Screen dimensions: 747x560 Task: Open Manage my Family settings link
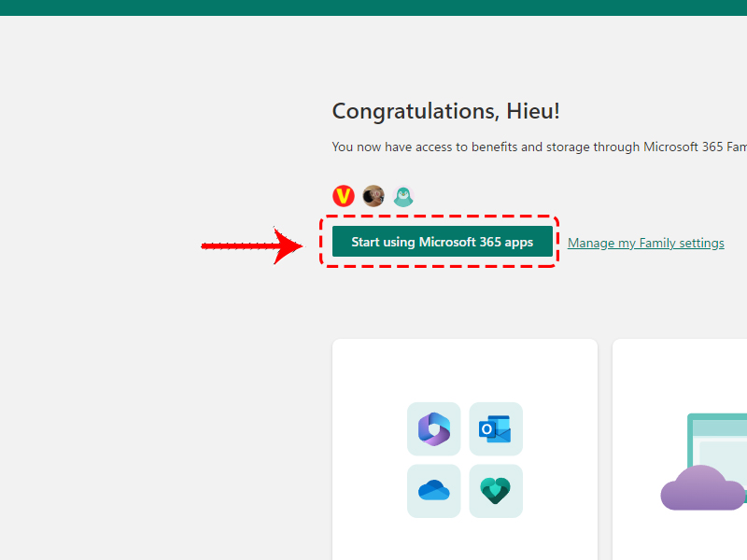tap(645, 243)
